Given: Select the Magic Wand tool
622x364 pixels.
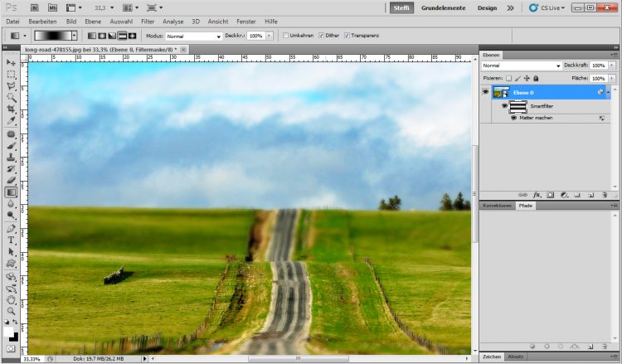Looking at the screenshot, I should point(11,97).
